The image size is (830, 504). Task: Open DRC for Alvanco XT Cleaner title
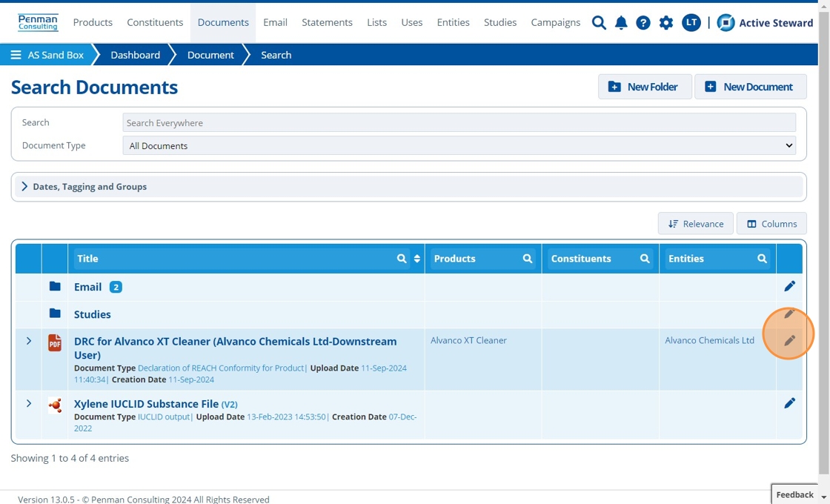point(235,348)
